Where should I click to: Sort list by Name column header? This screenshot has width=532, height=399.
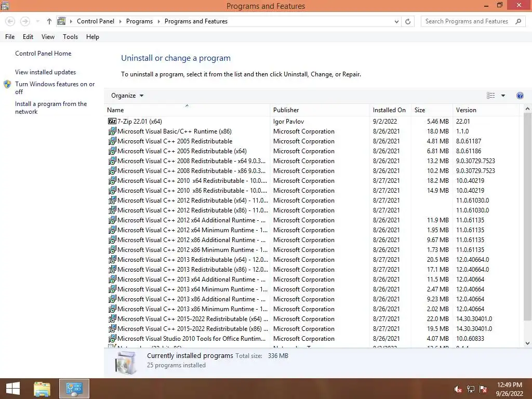pos(187,110)
